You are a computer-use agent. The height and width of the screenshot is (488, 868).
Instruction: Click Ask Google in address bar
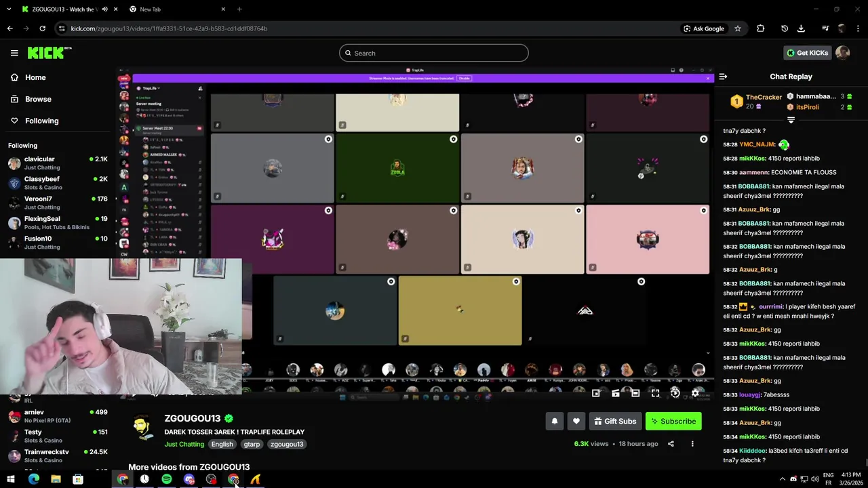point(704,28)
